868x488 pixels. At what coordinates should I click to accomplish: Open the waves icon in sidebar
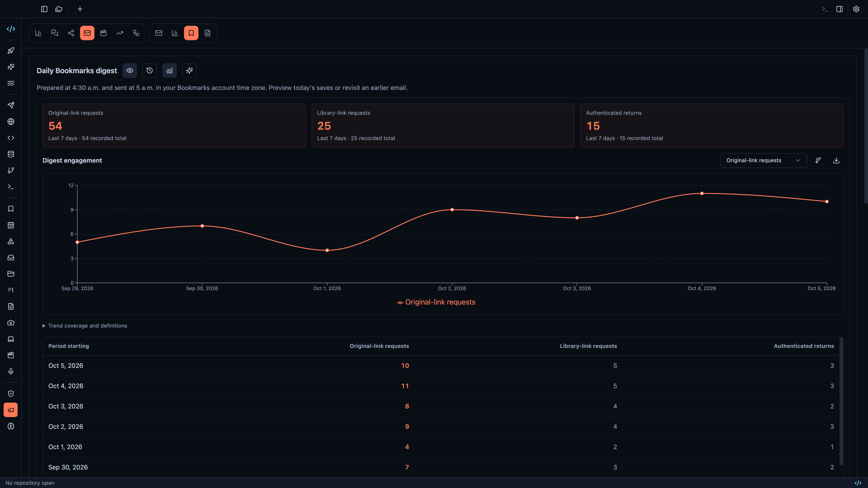click(x=11, y=83)
